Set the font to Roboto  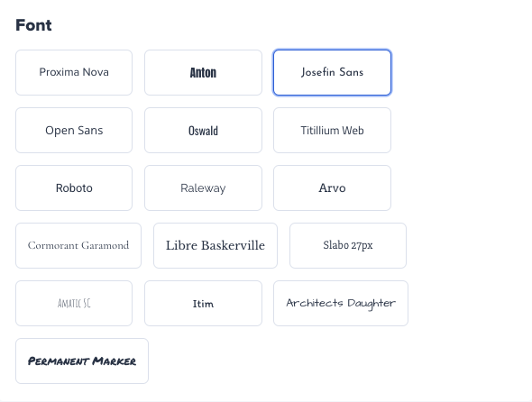[74, 188]
